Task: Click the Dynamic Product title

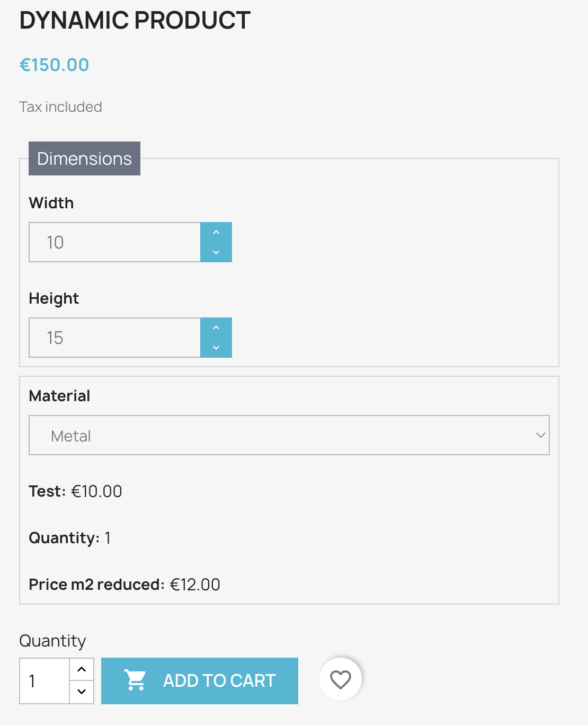Action: coord(135,21)
